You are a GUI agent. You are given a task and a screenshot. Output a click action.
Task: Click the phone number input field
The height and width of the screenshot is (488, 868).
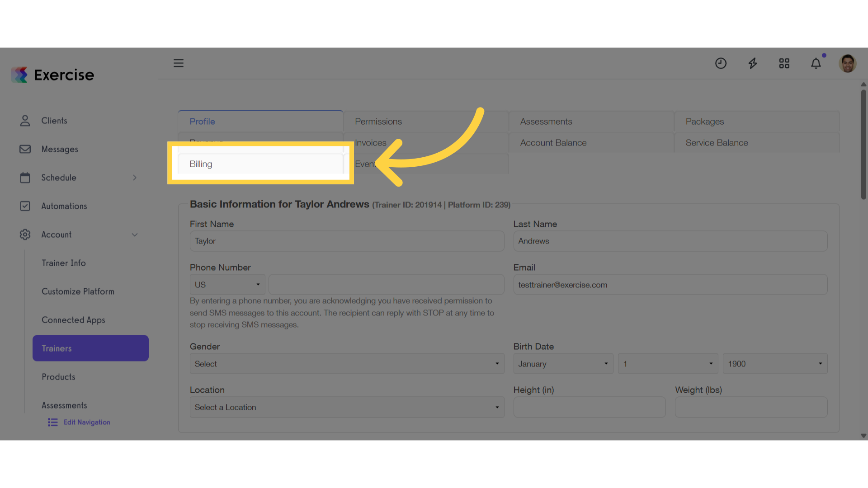click(387, 285)
